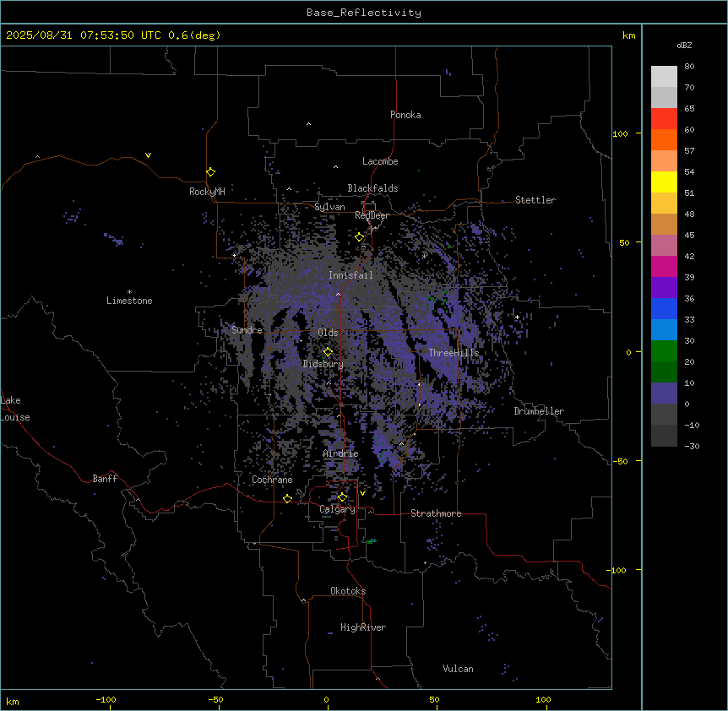Click the yellow diamond marker south of RedDeer
This screenshot has height=711, width=728.
click(x=360, y=237)
